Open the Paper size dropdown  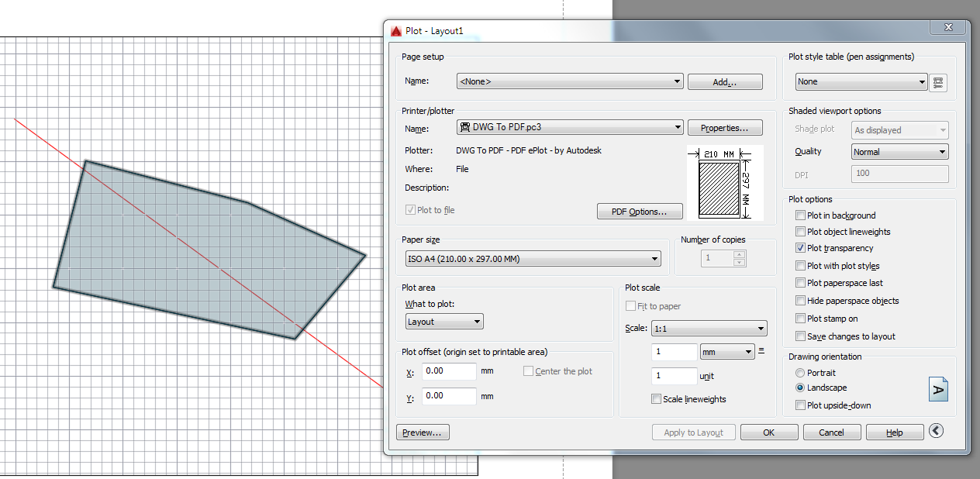654,258
